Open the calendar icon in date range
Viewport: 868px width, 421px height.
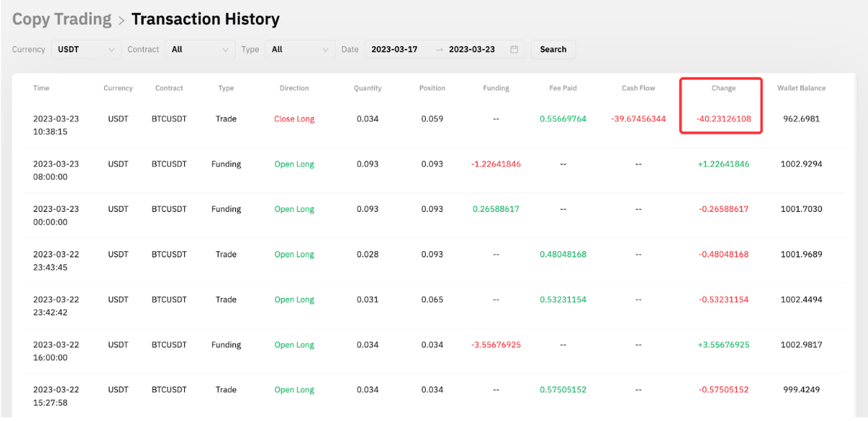(x=514, y=50)
